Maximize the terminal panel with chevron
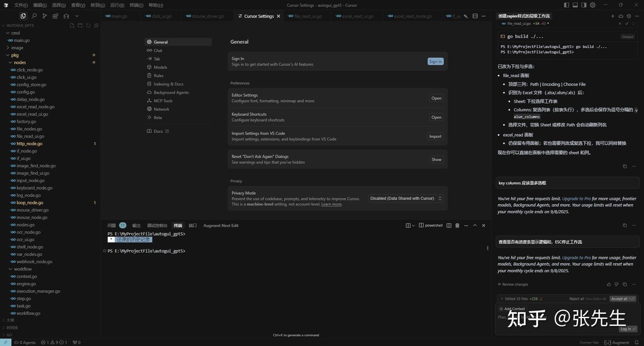Screen dimensions: 644x346 475,225
